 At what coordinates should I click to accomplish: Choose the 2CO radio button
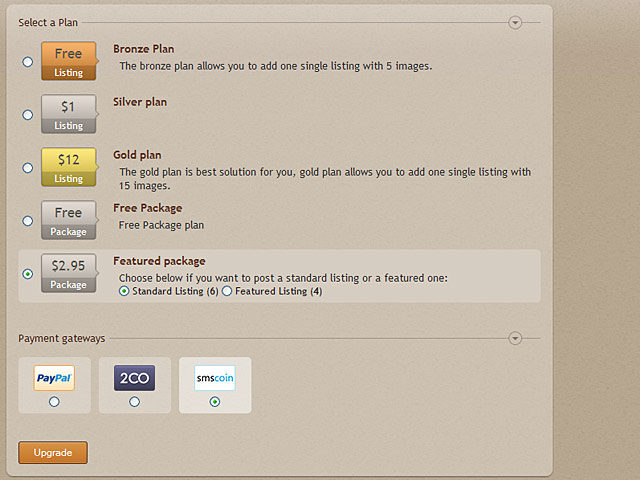tap(134, 402)
